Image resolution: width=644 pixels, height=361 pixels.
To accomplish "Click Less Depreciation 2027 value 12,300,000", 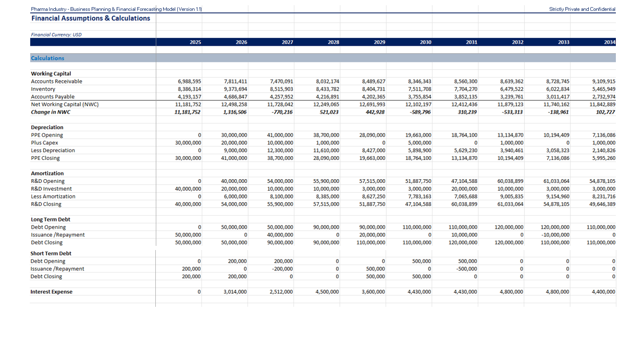I will (280, 151).
